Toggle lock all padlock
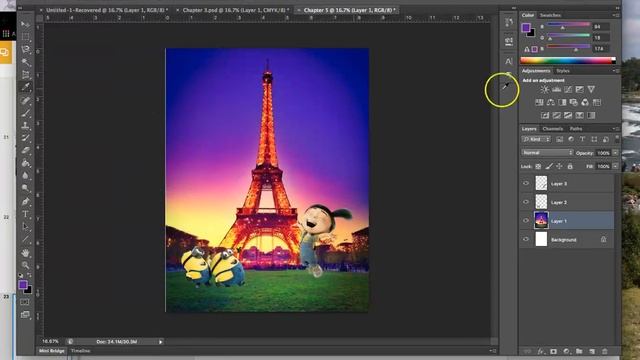This screenshot has height=360, width=640. [570, 166]
